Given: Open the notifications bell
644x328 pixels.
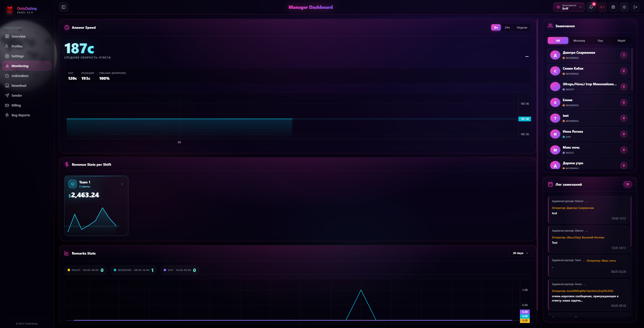Looking at the screenshot, I should point(591,7).
